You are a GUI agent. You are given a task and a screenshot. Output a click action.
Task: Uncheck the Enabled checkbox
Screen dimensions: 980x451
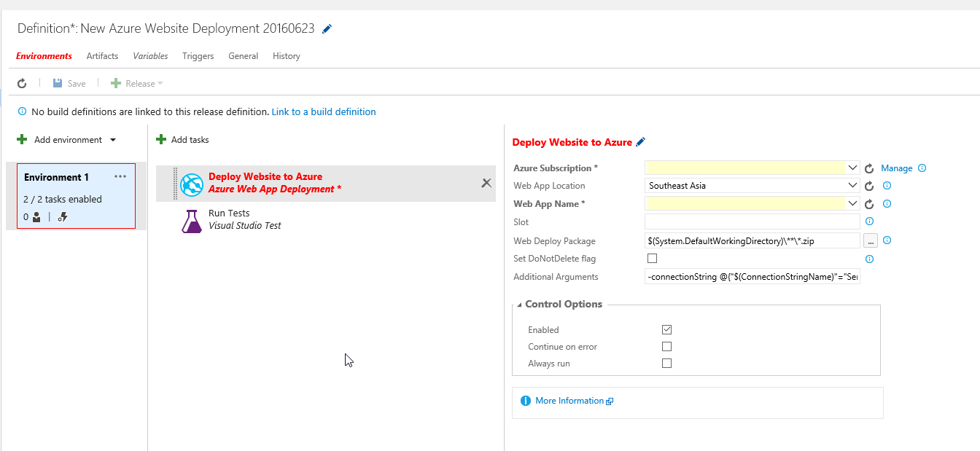pos(666,330)
